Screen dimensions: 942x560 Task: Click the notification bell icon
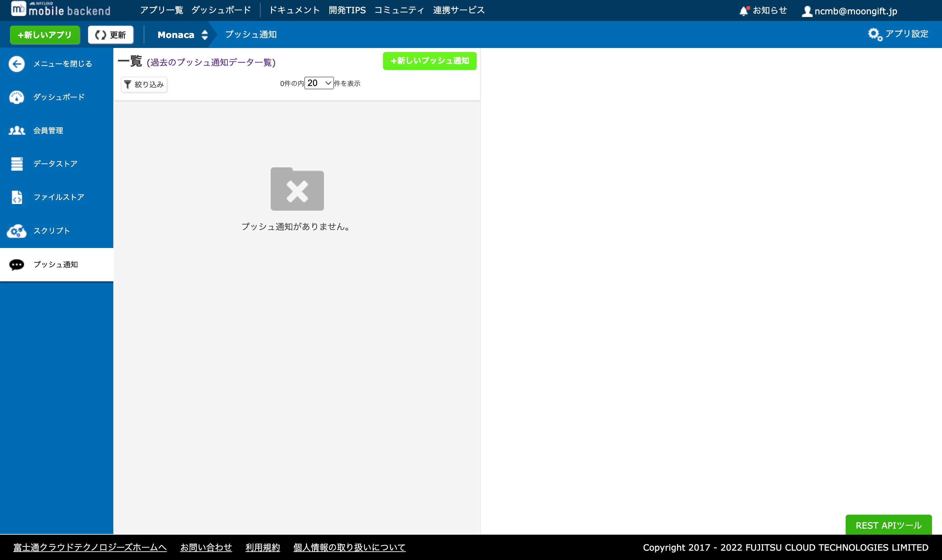pyautogui.click(x=744, y=11)
